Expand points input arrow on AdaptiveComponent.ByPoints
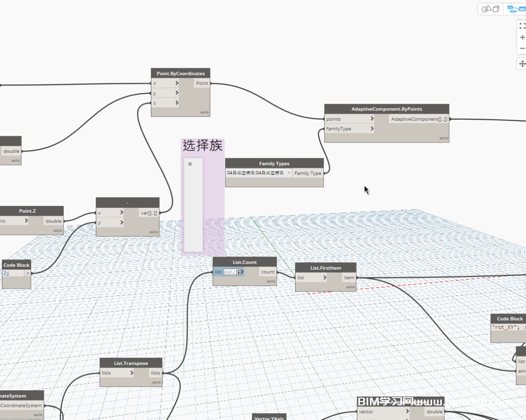 (x=372, y=119)
